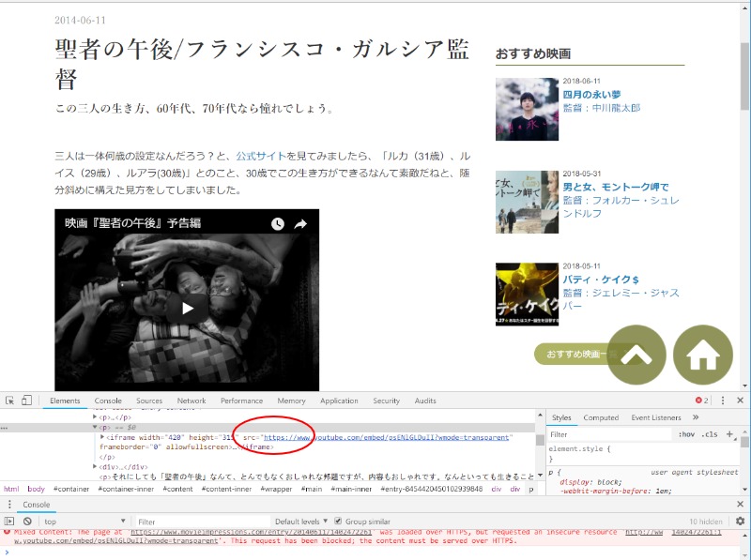Select the Console drawer tab
This screenshot has width=751, height=560.
point(37,505)
